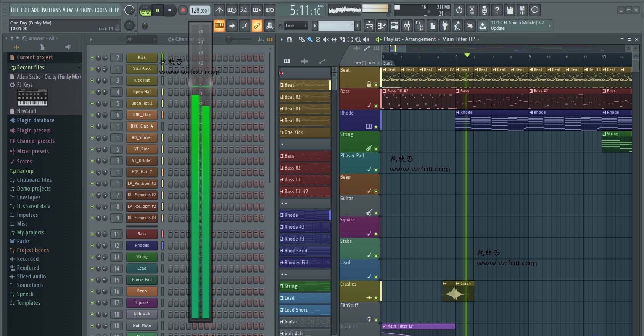
Task: Open pattern selector arrow left of pattern name
Action: coord(315,26)
